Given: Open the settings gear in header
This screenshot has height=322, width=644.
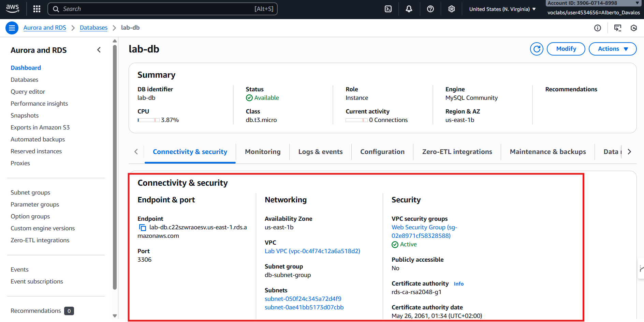Looking at the screenshot, I should pos(451,9).
